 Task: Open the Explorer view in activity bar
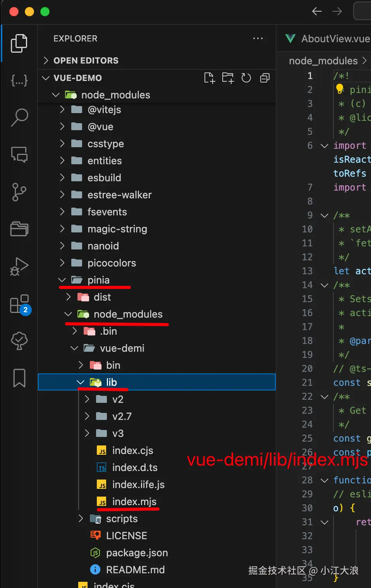[19, 43]
